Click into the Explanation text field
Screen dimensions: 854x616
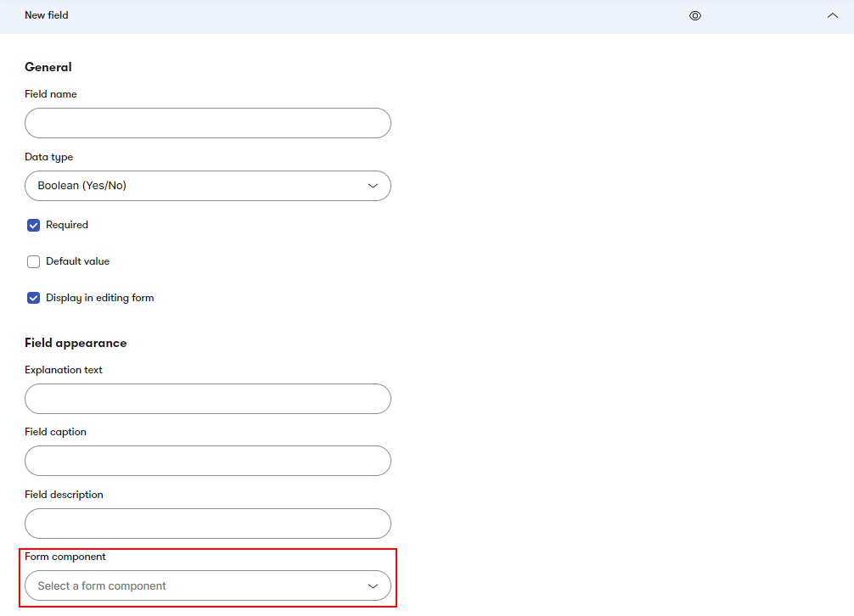coord(207,399)
